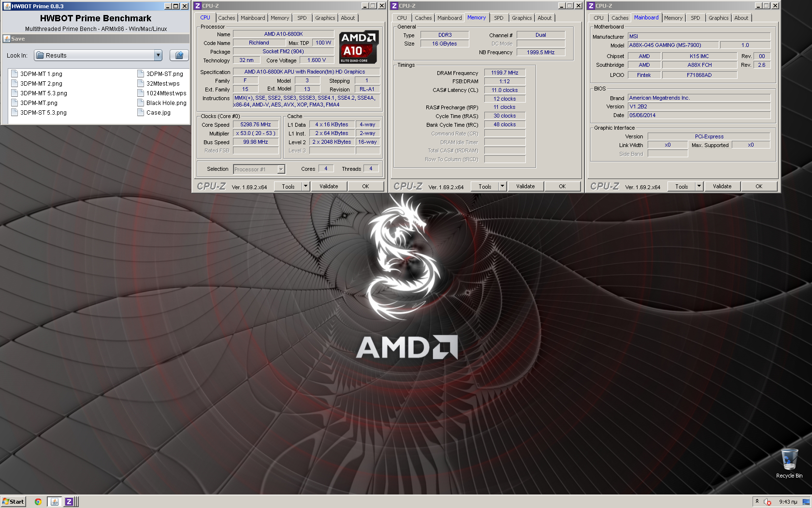Image resolution: width=812 pixels, height=508 pixels.
Task: Click OK in Memory CPU-Z window
Action: (562, 186)
